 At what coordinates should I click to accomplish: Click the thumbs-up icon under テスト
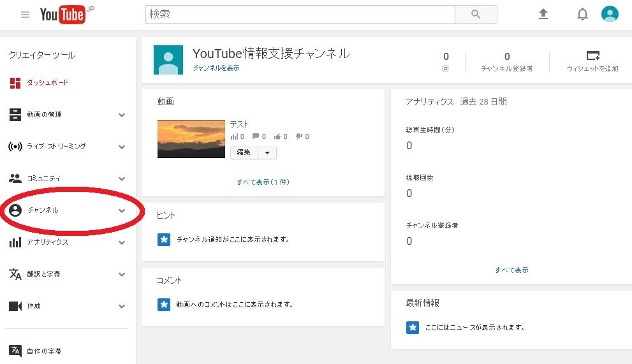tap(277, 136)
